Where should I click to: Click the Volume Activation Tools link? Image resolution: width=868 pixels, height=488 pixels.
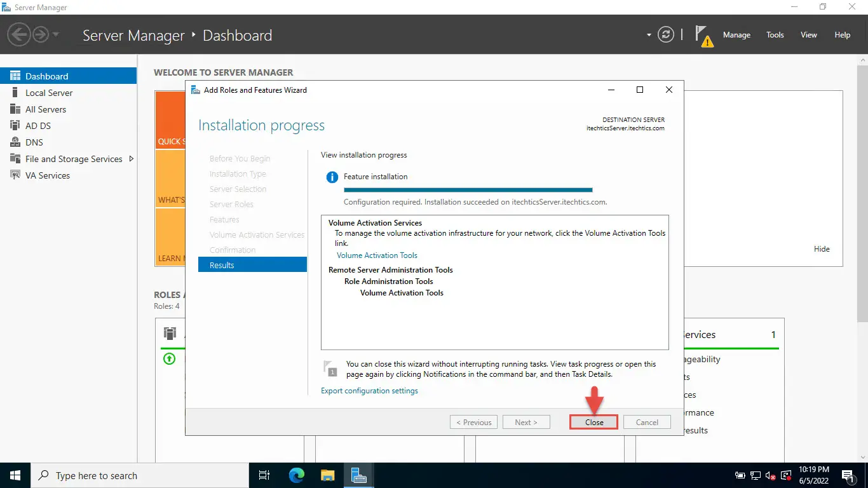tap(377, 255)
